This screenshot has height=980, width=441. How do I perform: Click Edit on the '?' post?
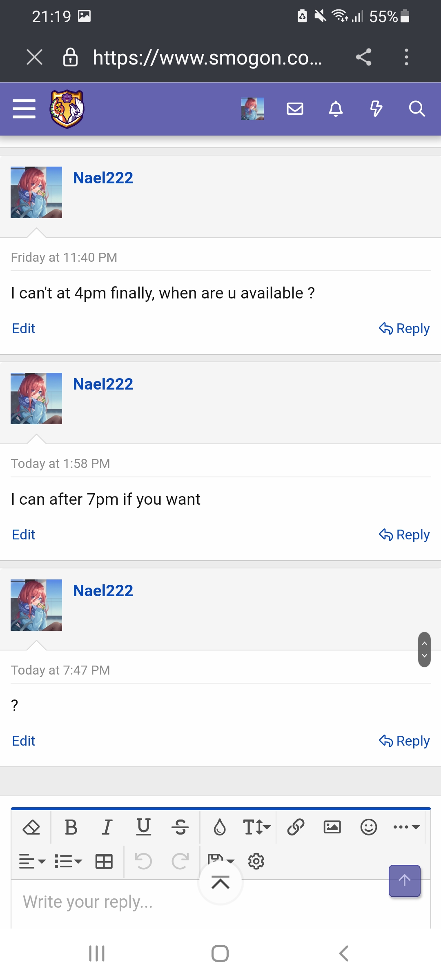pyautogui.click(x=24, y=741)
